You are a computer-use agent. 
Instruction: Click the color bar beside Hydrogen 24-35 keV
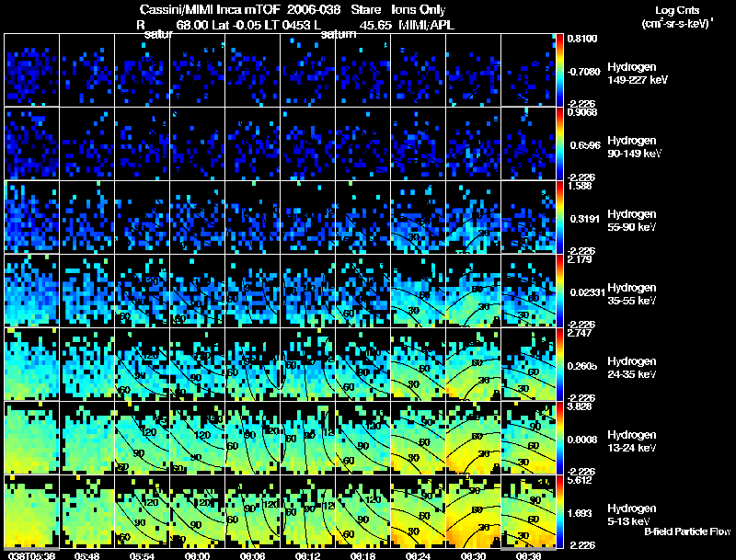pyautogui.click(x=559, y=364)
